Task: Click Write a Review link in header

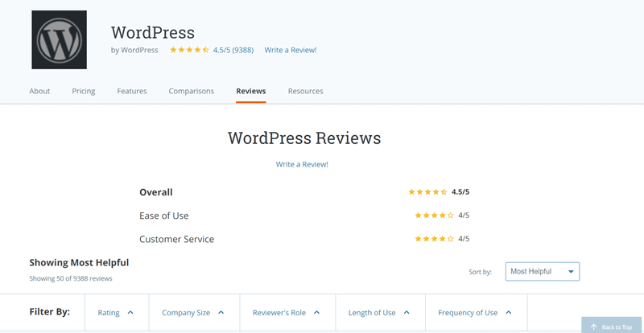Action: [291, 50]
